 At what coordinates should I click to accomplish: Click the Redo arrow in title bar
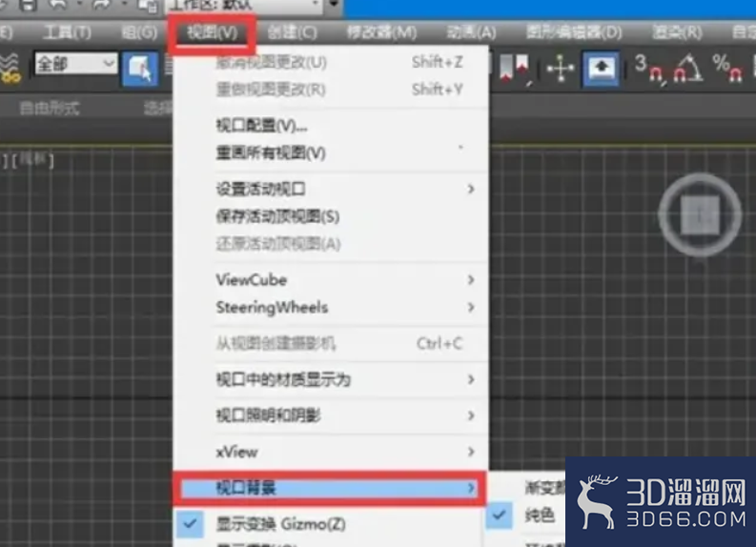[102, 5]
